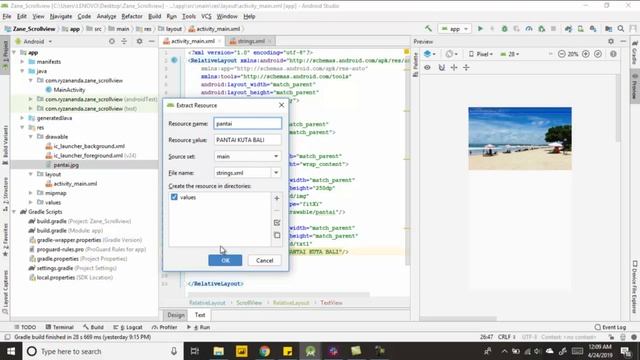This screenshot has height=360, width=640.
Task: Hide the Project panel with minus icon
Action: click(x=151, y=41)
